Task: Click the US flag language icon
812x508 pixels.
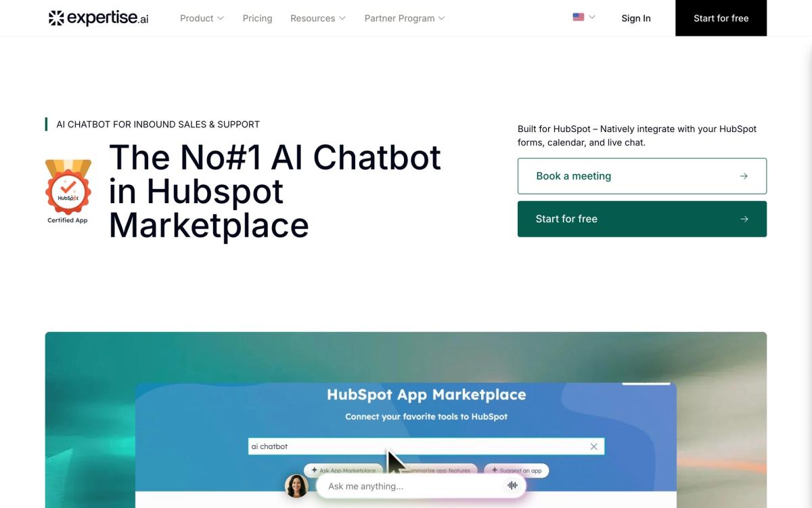Action: [x=579, y=17]
